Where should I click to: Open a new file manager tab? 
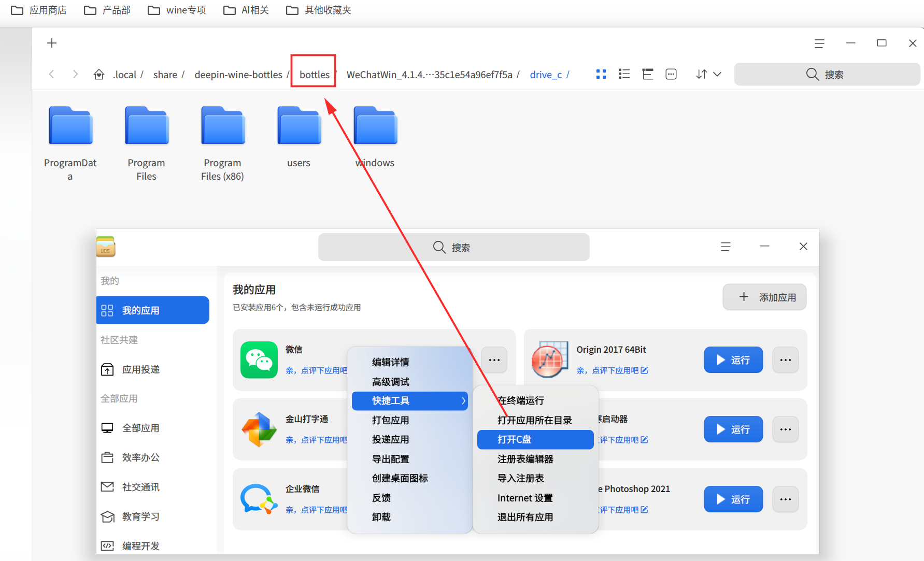tap(52, 43)
